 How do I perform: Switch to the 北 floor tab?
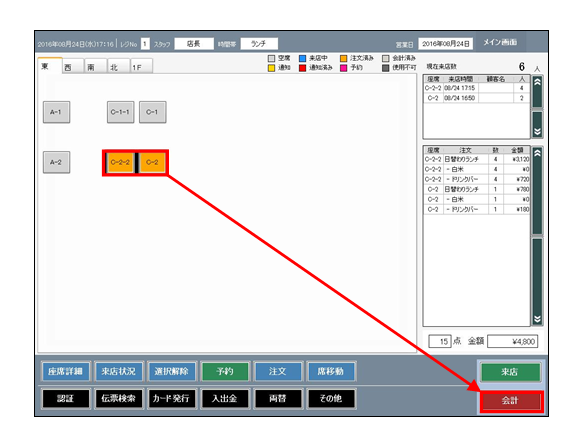click(x=119, y=67)
